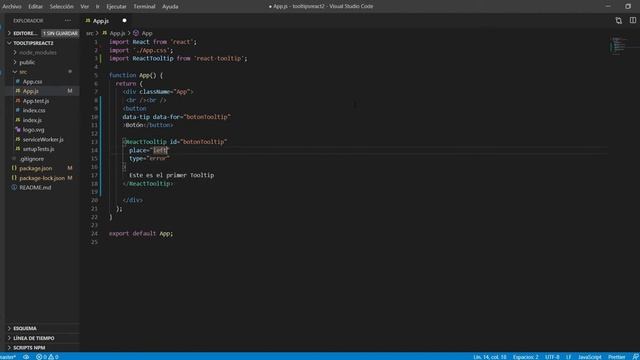The width and height of the screenshot is (640, 360).
Task: Open problems panel via errors and warnings count
Action: pos(47,357)
